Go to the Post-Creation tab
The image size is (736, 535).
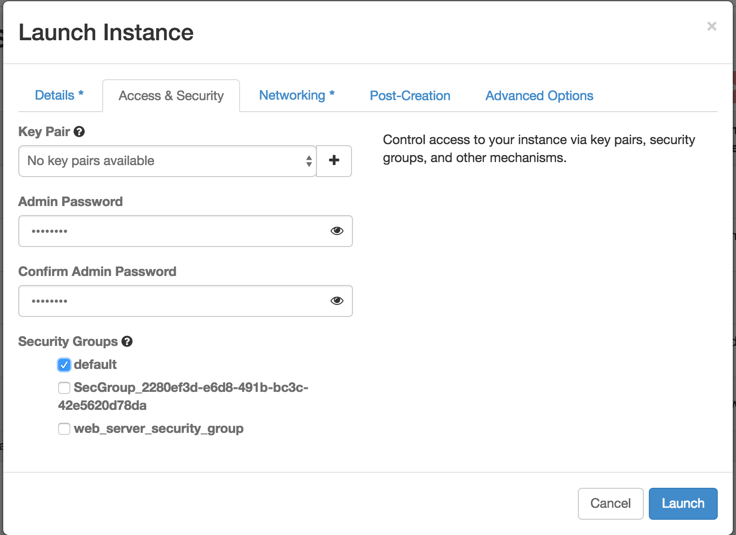point(410,96)
